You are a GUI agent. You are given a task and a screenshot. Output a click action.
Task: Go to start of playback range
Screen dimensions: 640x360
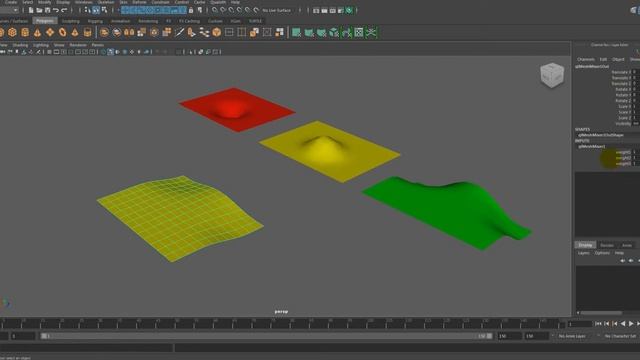pos(598,324)
